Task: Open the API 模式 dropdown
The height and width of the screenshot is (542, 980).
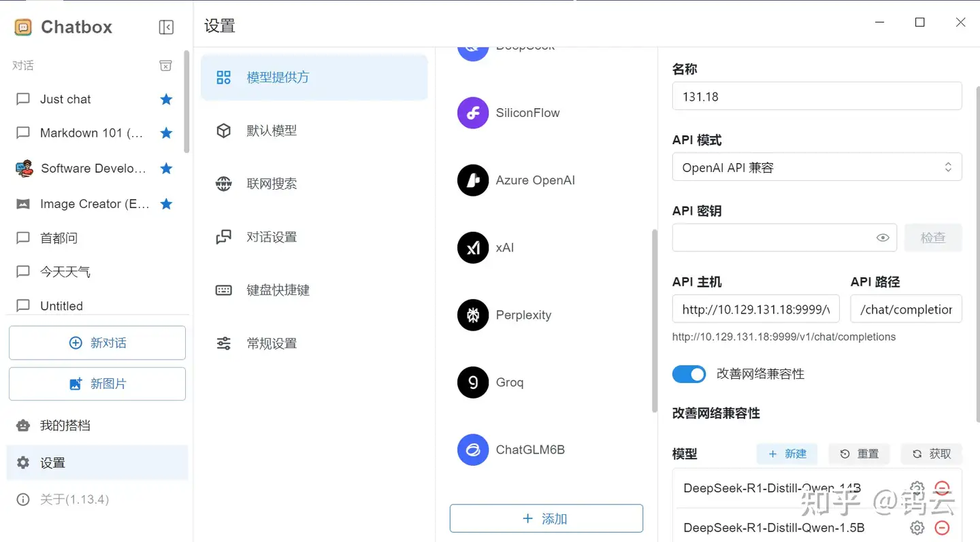Action: click(x=817, y=167)
